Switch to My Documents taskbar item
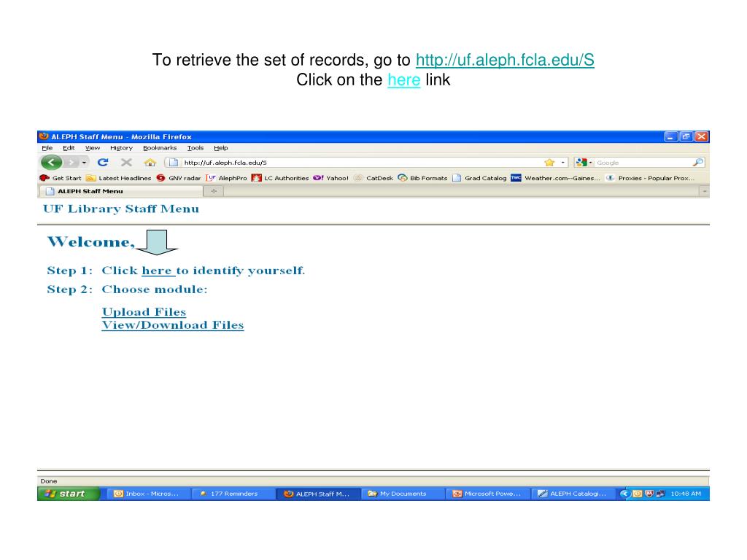The width and height of the screenshot is (747, 560). 403,494
